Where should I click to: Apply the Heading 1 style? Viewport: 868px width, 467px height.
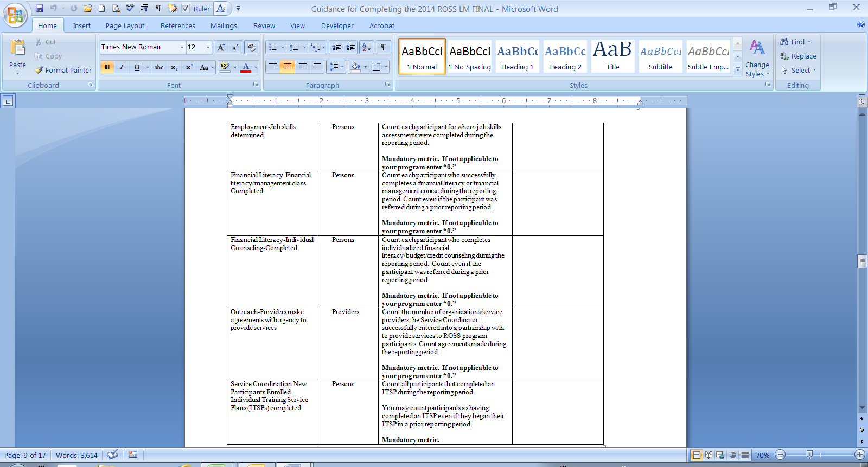coord(518,56)
